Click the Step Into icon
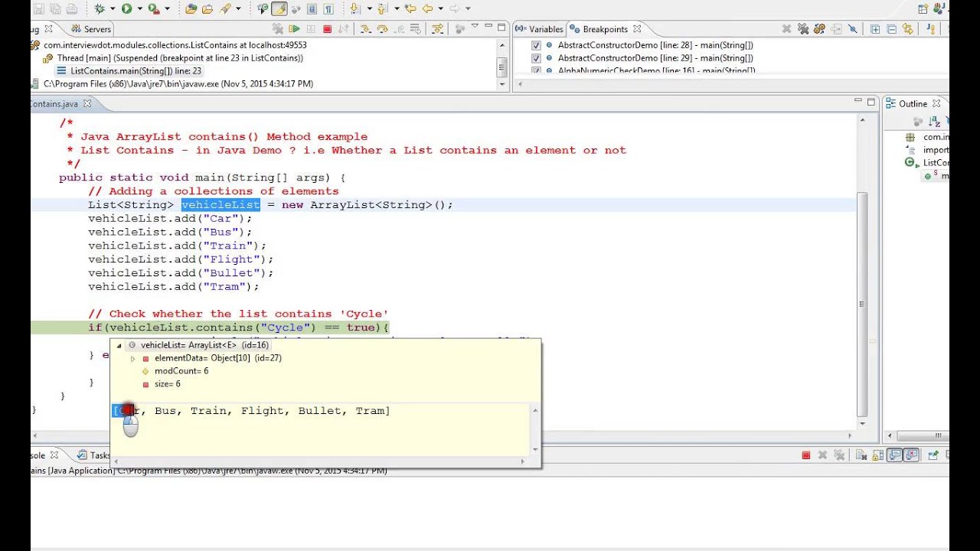Image resolution: width=980 pixels, height=551 pixels. coord(365,29)
